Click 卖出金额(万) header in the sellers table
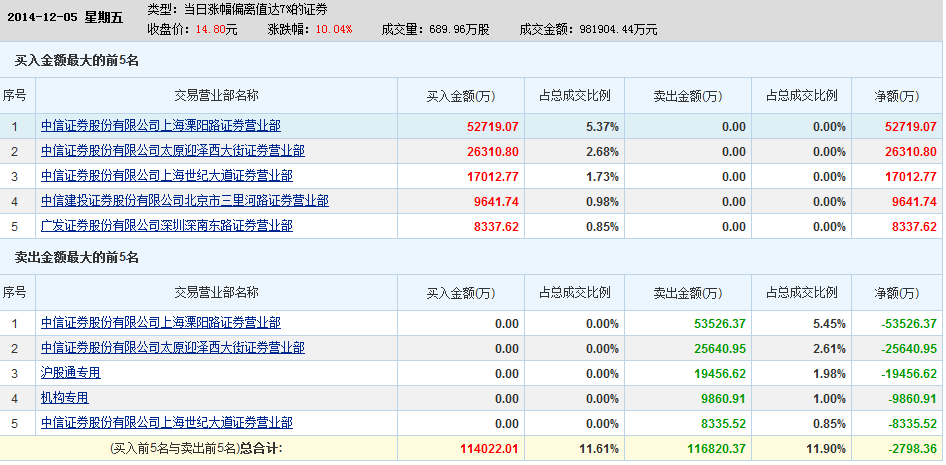The image size is (946, 465). (688, 293)
